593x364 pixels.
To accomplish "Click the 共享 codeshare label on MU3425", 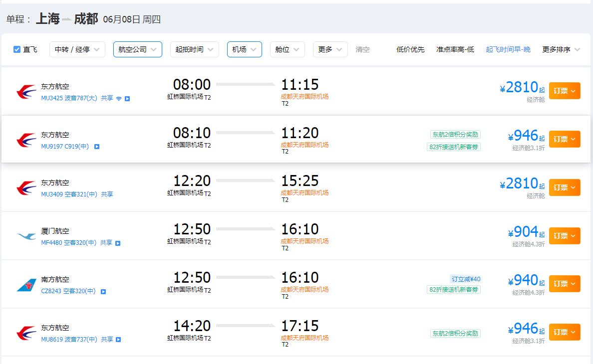I will (x=107, y=98).
